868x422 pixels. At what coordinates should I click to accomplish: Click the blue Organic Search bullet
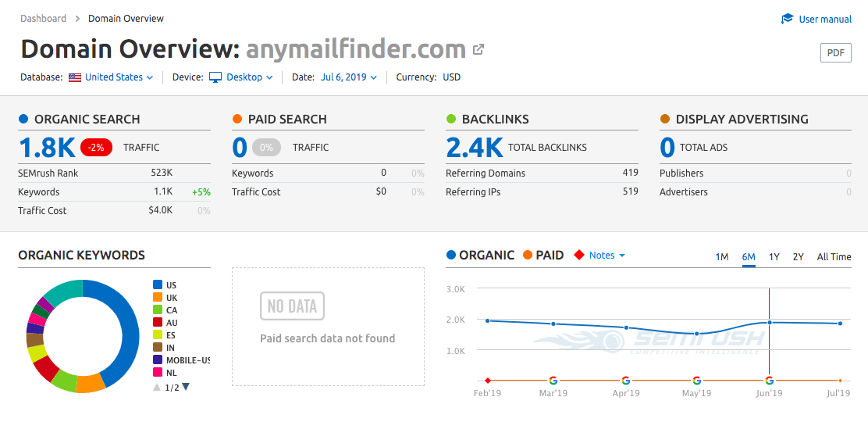coord(23,119)
